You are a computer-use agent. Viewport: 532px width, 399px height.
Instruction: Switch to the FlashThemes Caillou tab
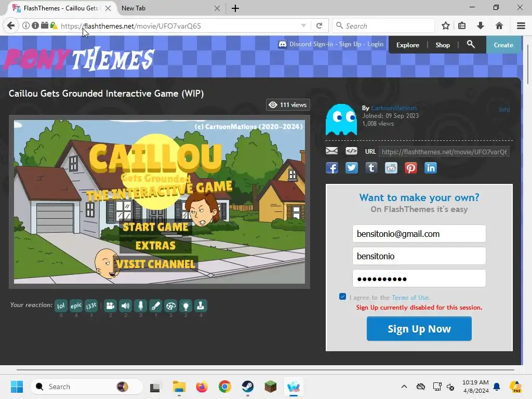pyautogui.click(x=61, y=8)
